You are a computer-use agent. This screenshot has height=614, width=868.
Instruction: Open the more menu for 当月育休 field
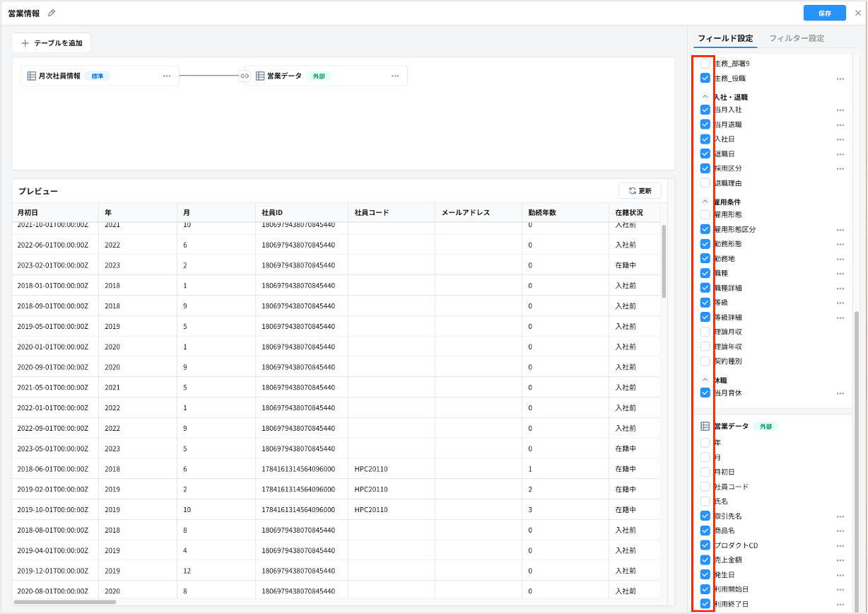[x=840, y=393]
